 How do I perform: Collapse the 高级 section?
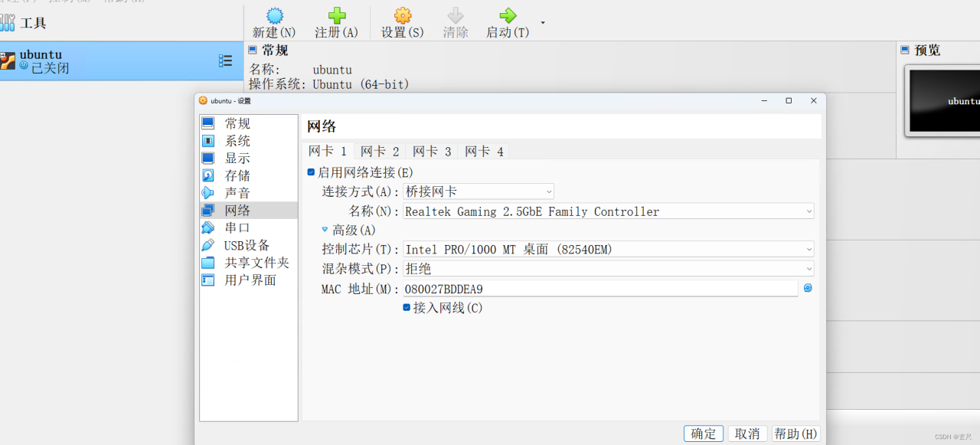(325, 229)
